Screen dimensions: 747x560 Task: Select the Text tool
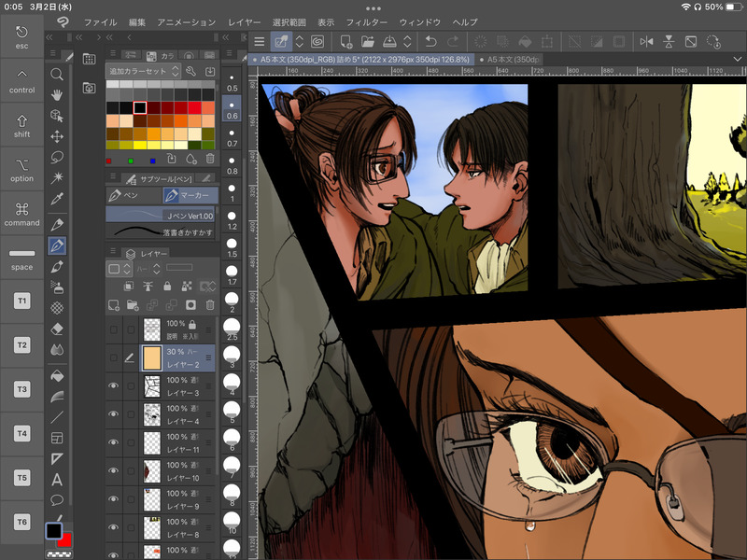tap(57, 480)
